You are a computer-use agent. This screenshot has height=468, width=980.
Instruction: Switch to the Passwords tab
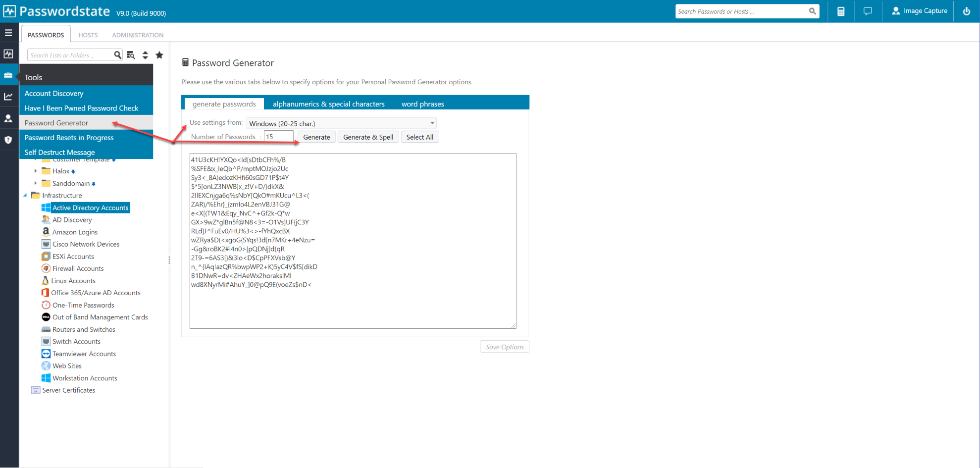click(46, 35)
